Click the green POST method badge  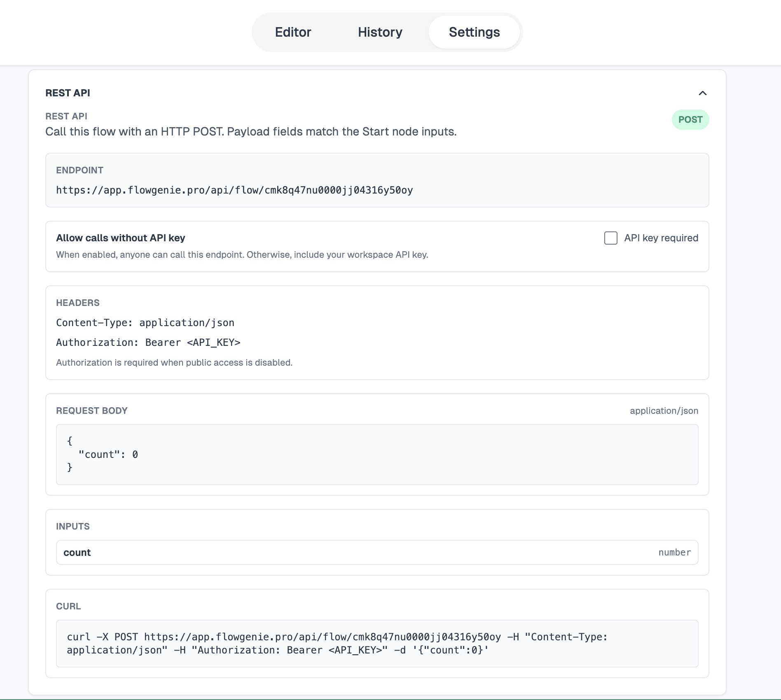coord(690,119)
